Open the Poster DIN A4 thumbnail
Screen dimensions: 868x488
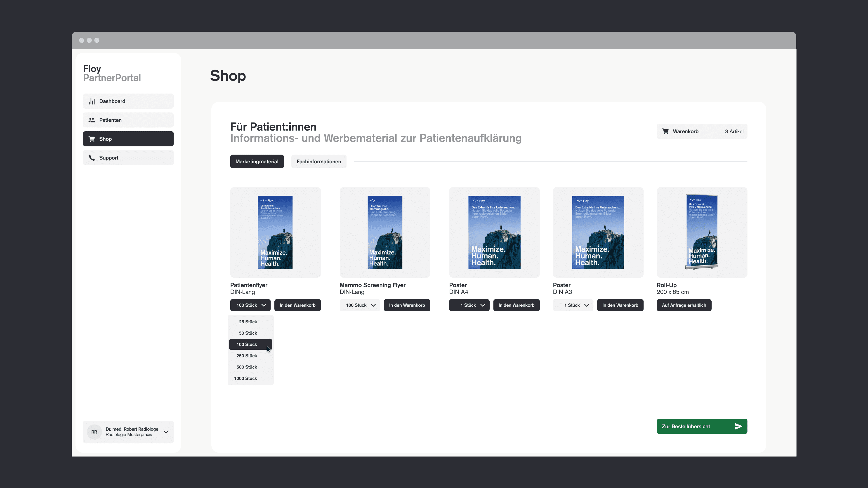(x=494, y=232)
